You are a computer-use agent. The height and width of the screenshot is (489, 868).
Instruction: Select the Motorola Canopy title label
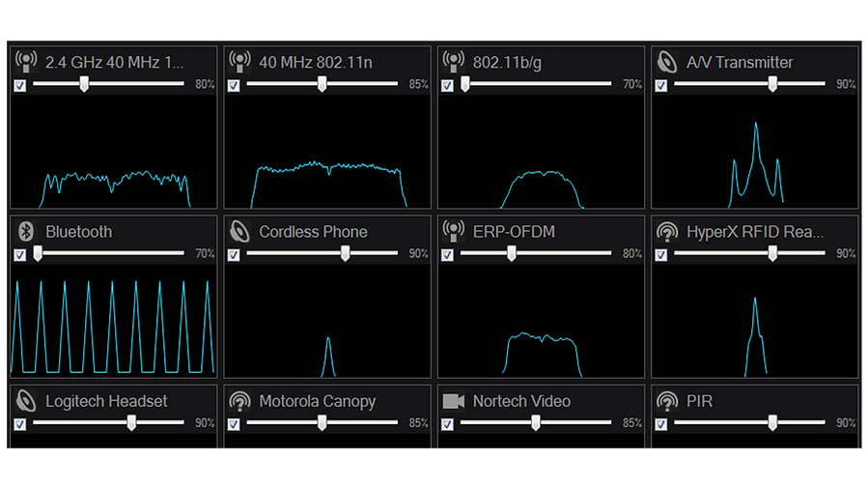click(x=317, y=401)
